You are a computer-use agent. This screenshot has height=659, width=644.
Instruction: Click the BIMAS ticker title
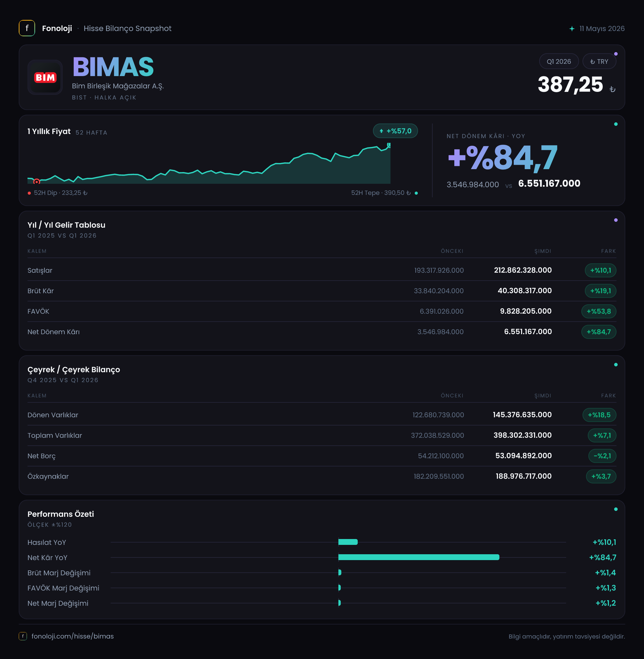point(113,67)
